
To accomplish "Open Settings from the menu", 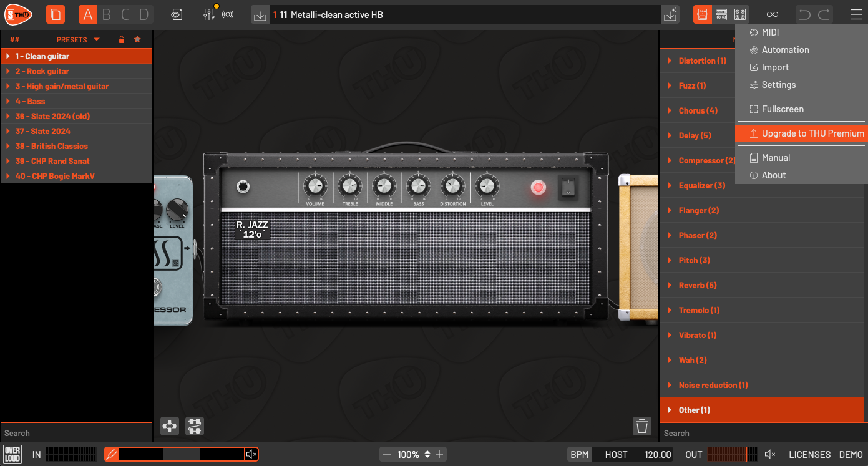I will tap(801, 85).
